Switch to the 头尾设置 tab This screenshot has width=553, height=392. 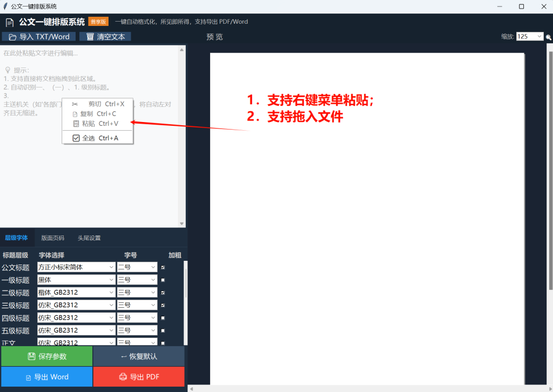[x=89, y=238]
